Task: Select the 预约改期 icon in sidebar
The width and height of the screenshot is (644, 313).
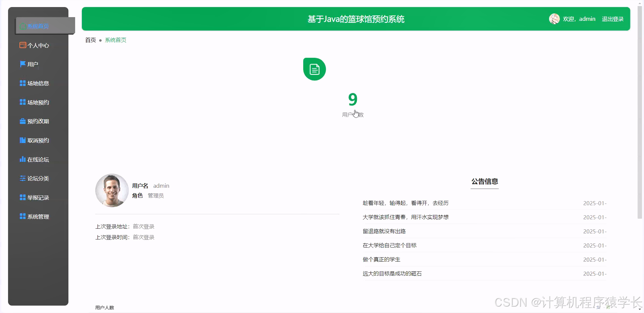Action: click(x=22, y=121)
